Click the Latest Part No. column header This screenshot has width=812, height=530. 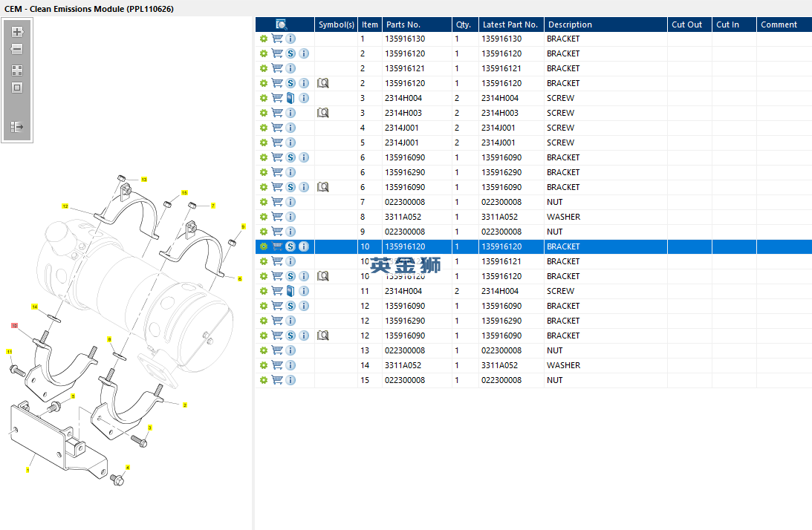click(511, 24)
